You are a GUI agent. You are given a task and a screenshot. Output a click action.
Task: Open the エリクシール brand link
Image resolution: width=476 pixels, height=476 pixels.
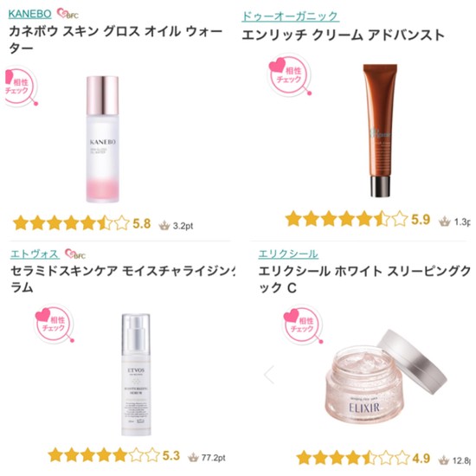click(x=288, y=254)
